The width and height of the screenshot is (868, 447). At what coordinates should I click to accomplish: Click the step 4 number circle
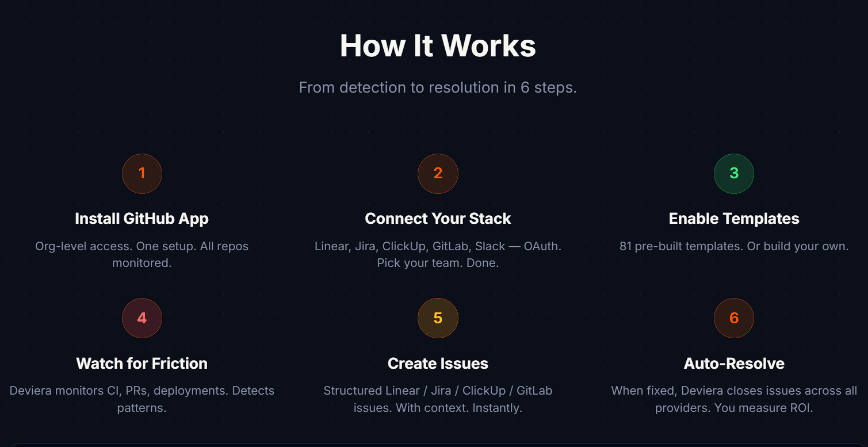[142, 318]
